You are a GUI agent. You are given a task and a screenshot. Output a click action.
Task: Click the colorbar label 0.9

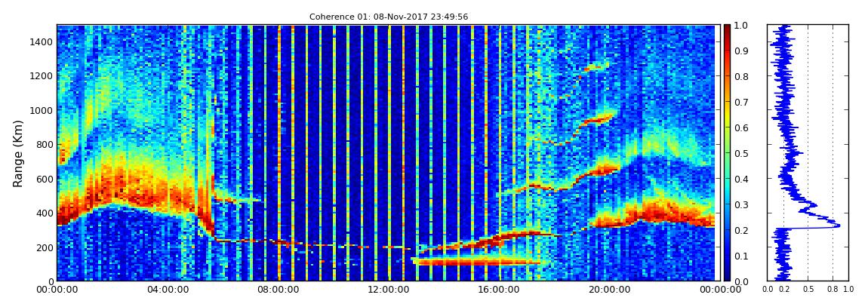pyautogui.click(x=743, y=51)
